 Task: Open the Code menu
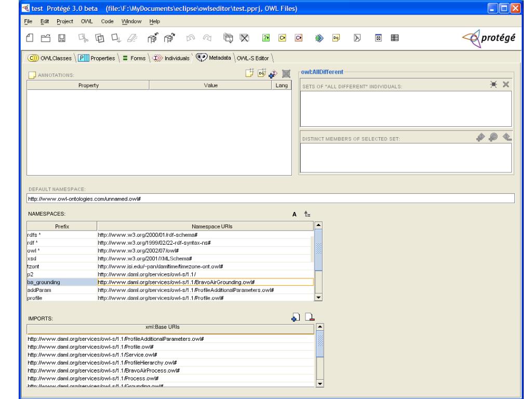[107, 21]
